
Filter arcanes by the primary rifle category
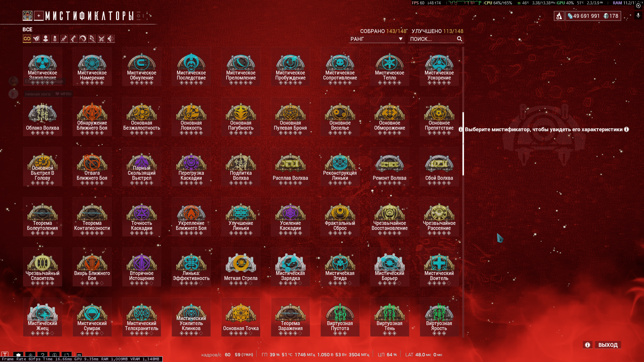click(x=64, y=39)
